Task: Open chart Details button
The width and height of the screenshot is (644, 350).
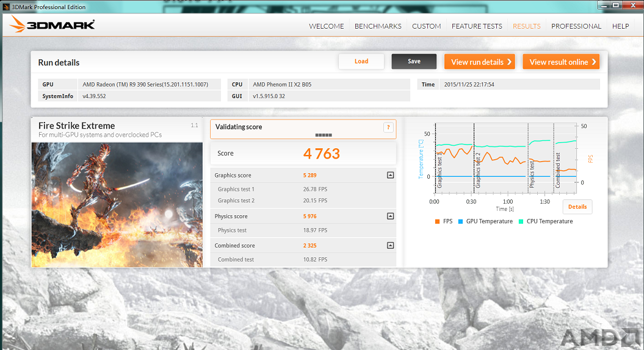Action: tap(577, 207)
